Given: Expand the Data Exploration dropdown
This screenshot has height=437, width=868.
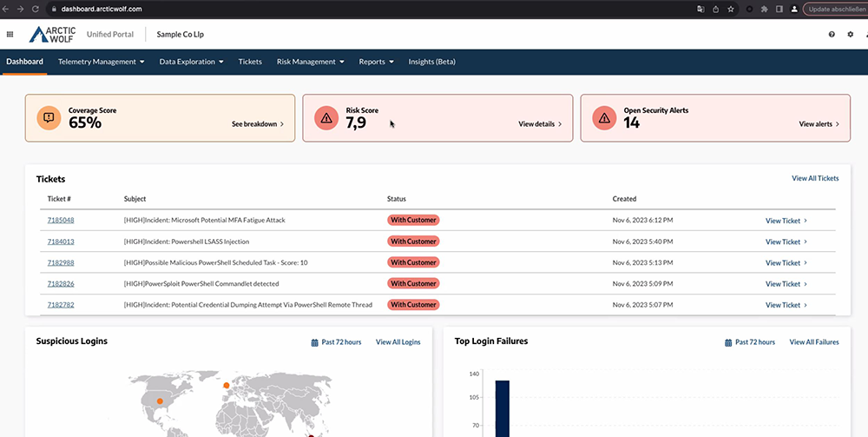Looking at the screenshot, I should click(x=191, y=62).
